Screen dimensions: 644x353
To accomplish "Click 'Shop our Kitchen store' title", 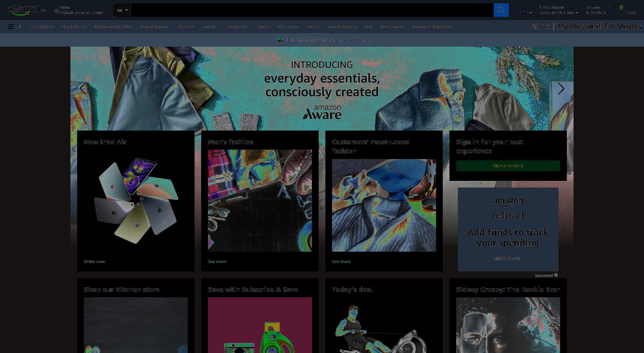I will [122, 290].
